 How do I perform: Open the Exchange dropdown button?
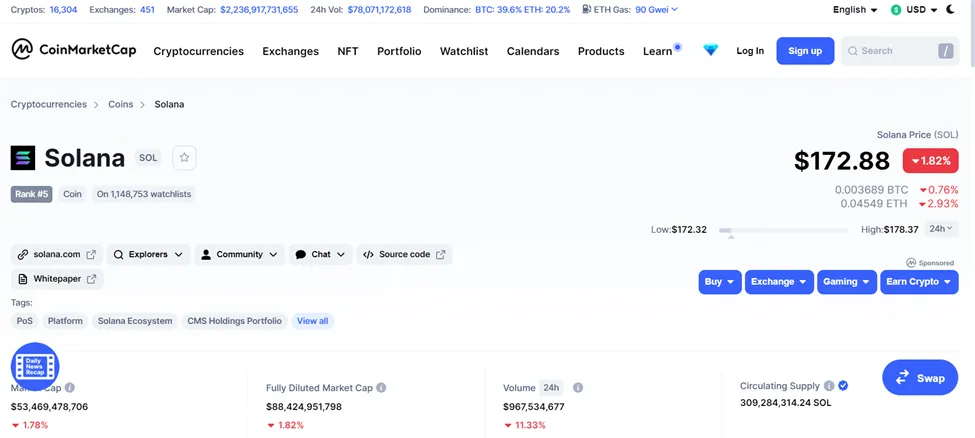[780, 282]
